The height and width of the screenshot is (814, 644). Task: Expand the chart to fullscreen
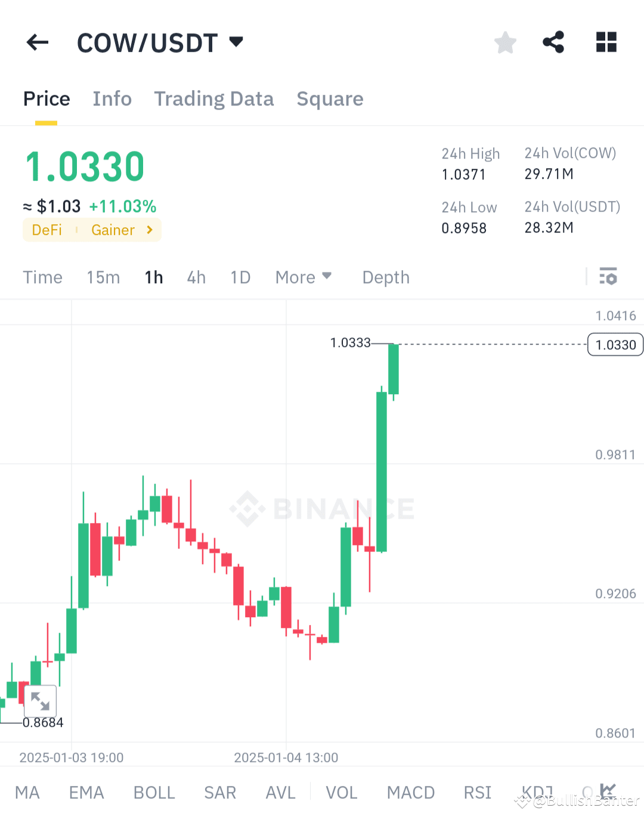click(40, 701)
